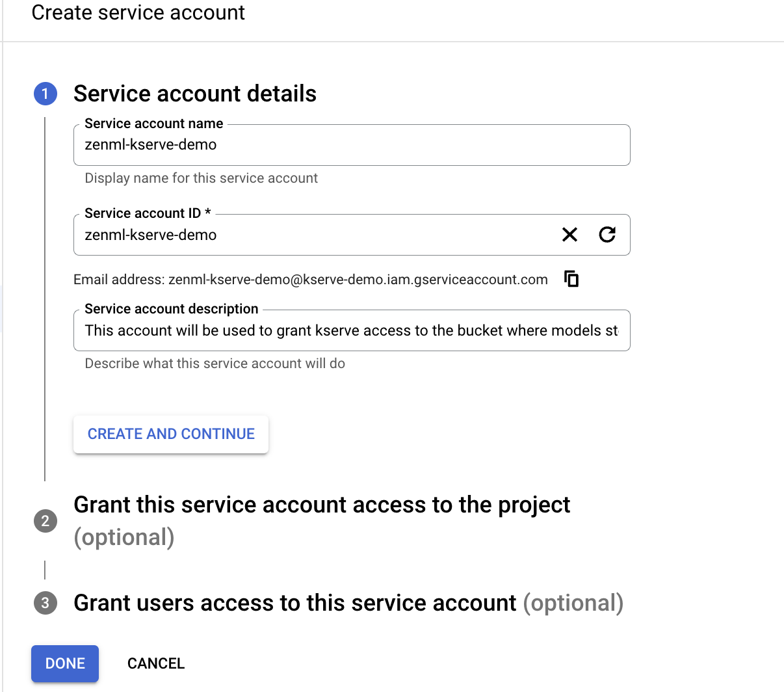Edit the Service account description text

[351, 330]
